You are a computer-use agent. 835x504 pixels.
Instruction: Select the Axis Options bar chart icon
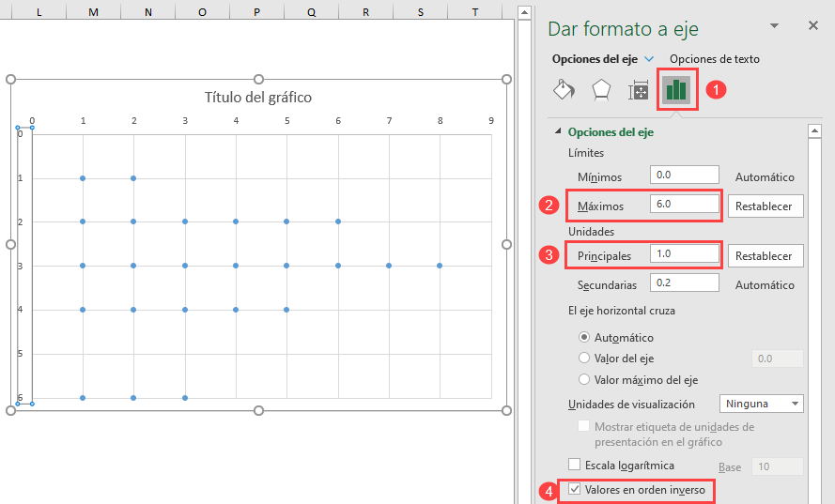[x=676, y=89]
